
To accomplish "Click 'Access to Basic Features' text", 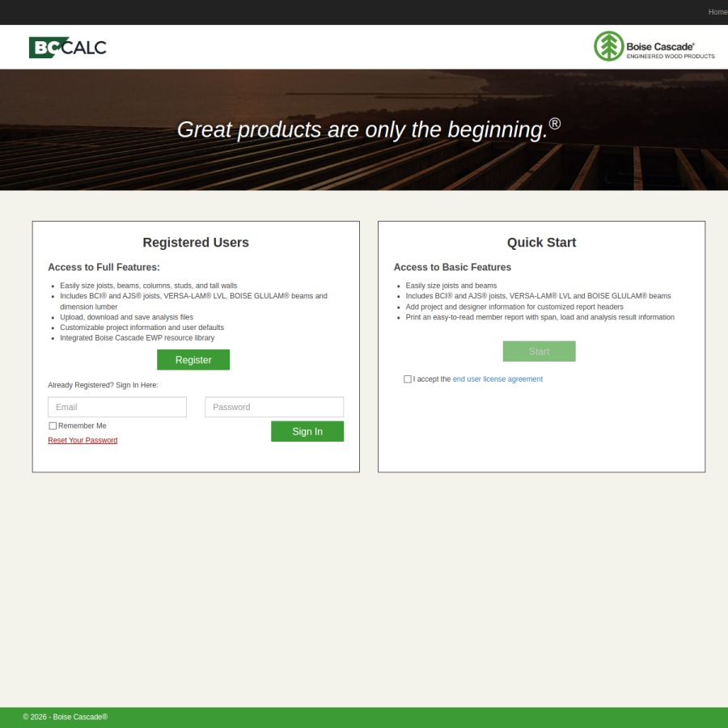I will click(x=452, y=268).
